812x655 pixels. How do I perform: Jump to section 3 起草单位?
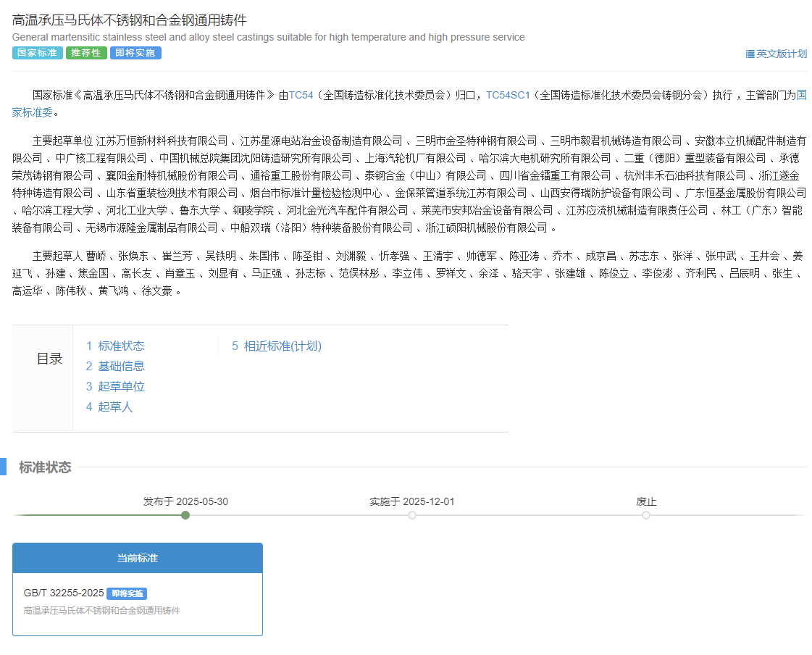(x=115, y=387)
